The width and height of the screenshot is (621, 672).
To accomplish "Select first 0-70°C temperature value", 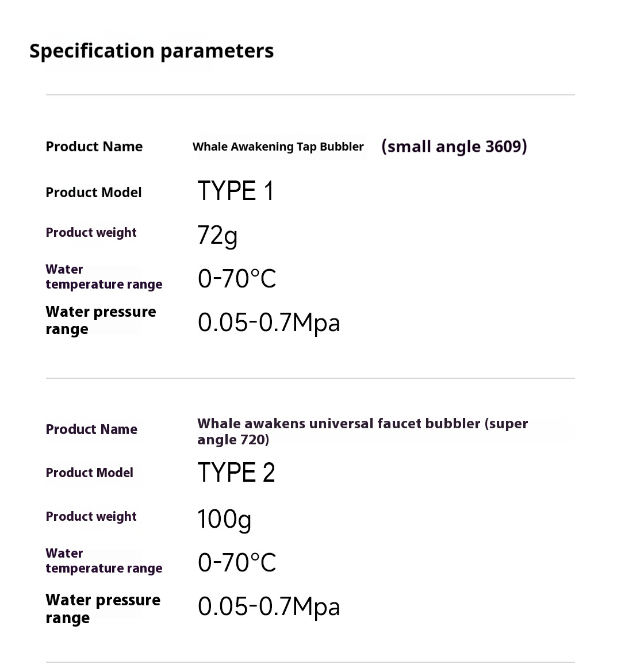I will 236,279.
